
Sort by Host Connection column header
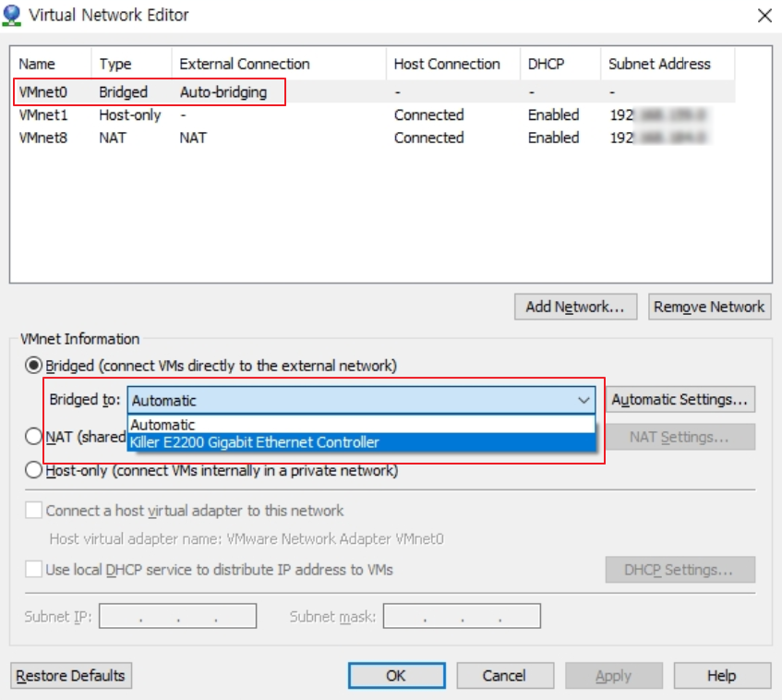453,64
